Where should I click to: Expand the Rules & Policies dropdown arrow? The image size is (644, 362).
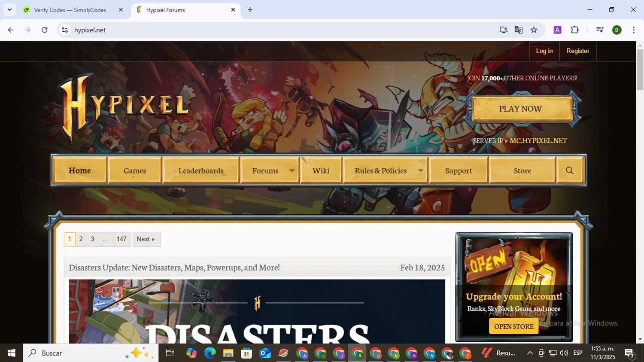(421, 170)
